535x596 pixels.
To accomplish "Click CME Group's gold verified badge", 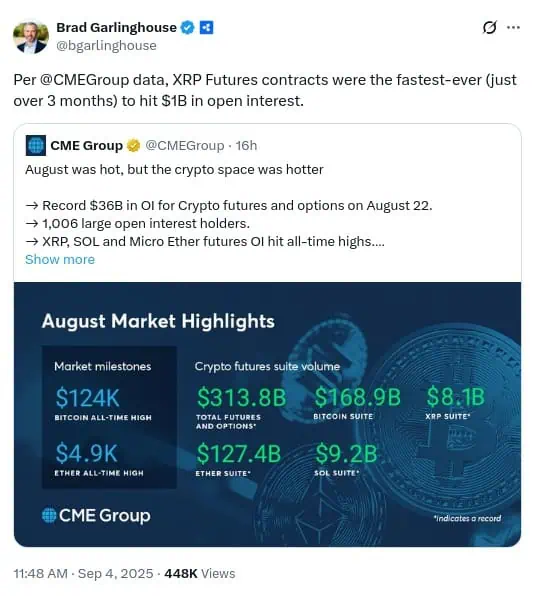I will click(133, 146).
